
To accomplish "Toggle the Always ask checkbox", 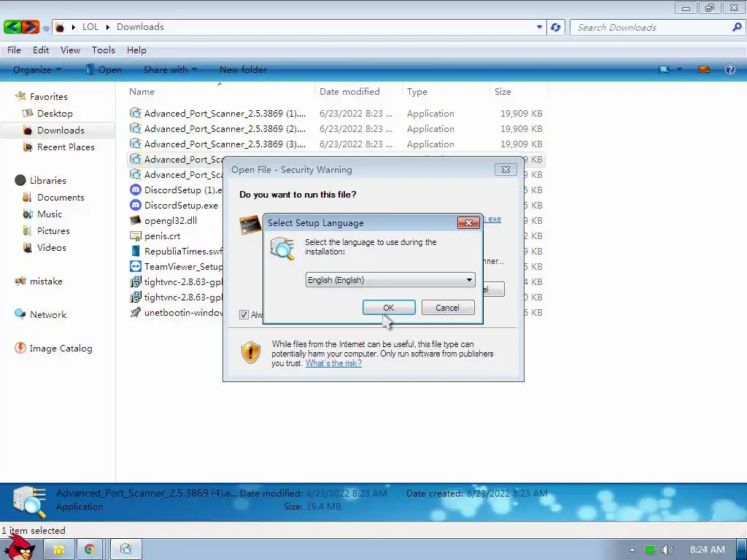I will tap(244, 314).
